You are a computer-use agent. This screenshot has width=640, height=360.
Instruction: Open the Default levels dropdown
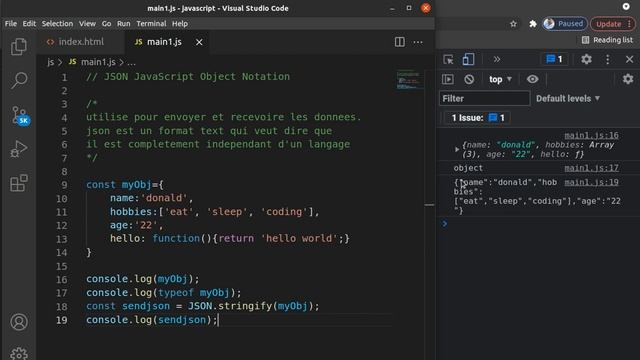[568, 98]
